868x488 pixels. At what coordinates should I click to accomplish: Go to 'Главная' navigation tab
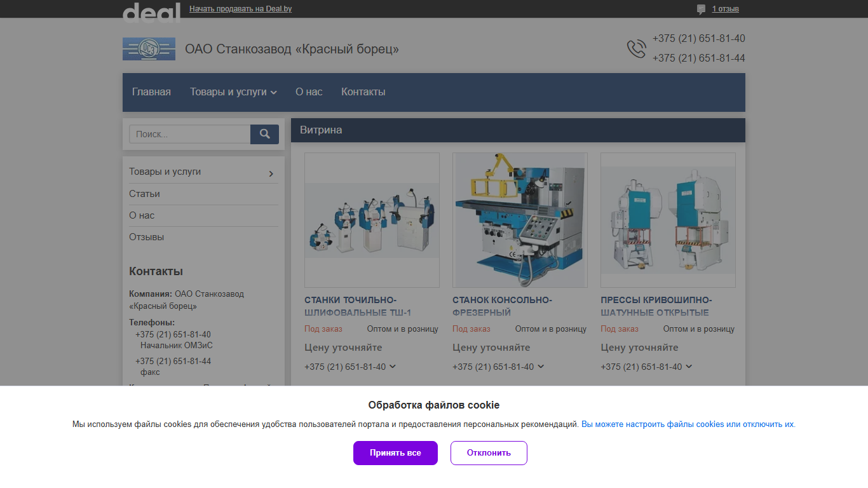[151, 92]
